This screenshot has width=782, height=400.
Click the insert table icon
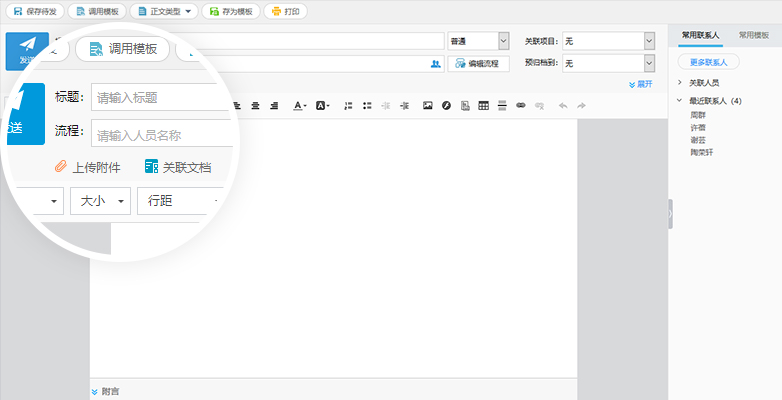pos(484,105)
